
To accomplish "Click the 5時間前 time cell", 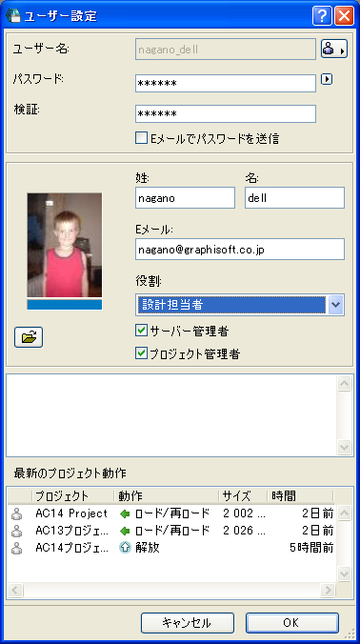I will click(311, 548).
